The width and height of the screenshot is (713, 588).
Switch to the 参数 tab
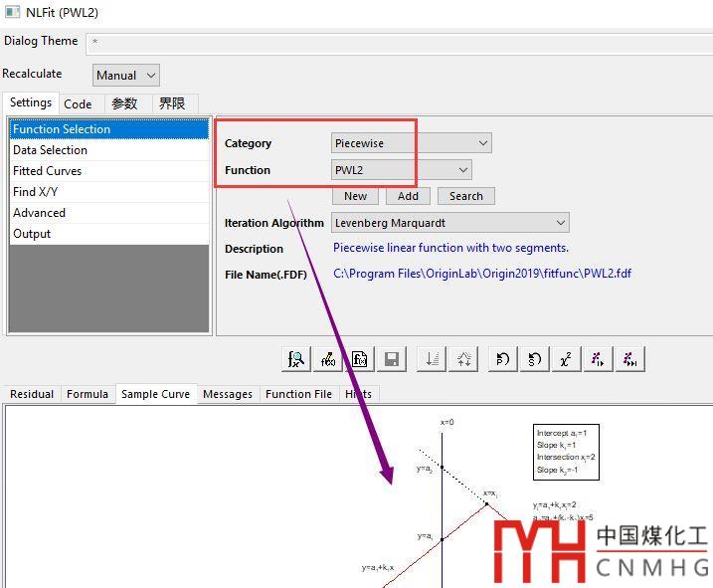124,104
